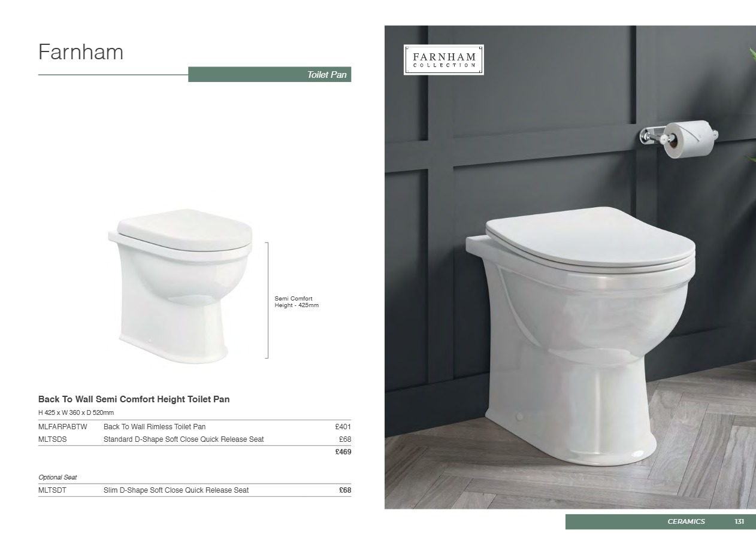This screenshot has height=534, width=756.
Task: Click the CERAMICS footer section label
Action: pyautogui.click(x=687, y=521)
